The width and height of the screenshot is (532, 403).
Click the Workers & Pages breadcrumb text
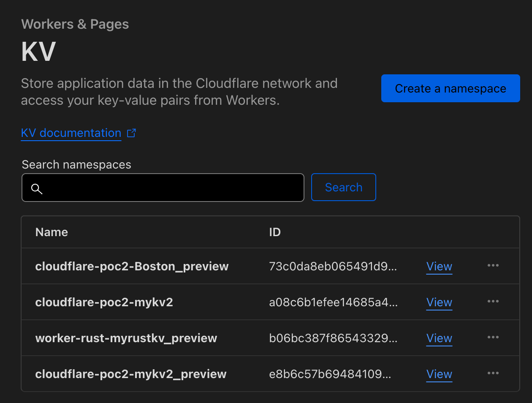click(75, 25)
